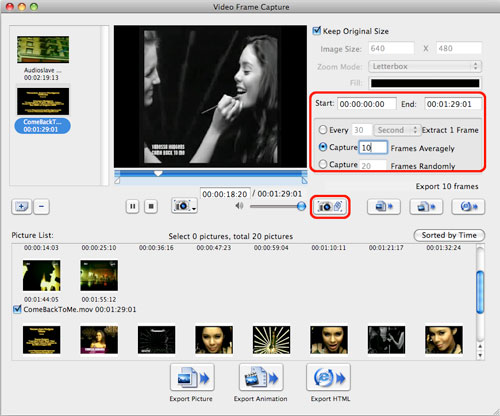Click the End time field
Image resolution: width=500 pixels, height=416 pixels.
453,104
